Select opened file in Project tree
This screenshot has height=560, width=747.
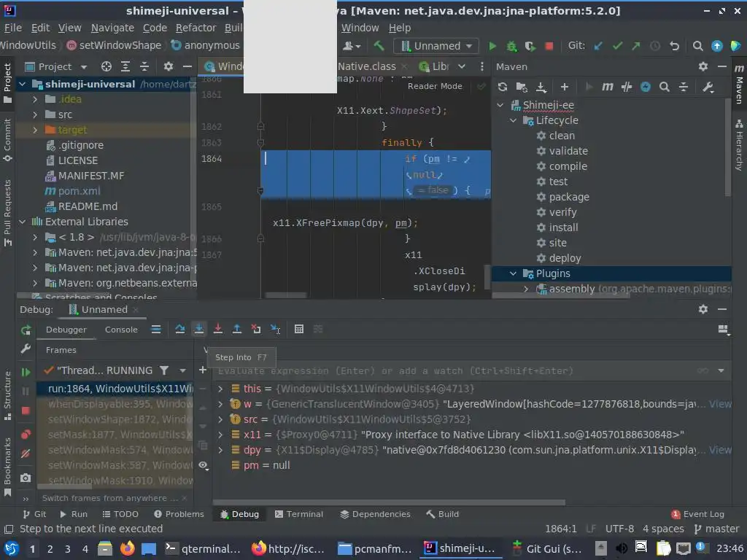click(x=107, y=66)
